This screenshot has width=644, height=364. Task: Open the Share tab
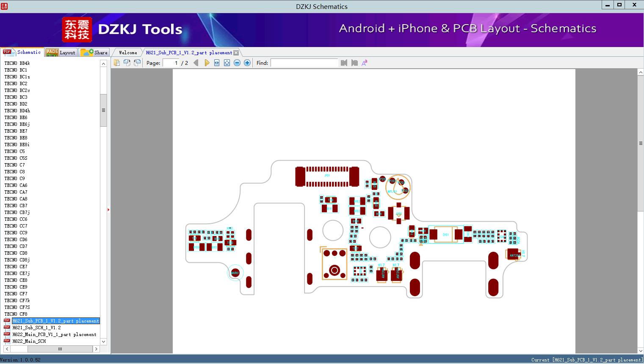point(94,53)
